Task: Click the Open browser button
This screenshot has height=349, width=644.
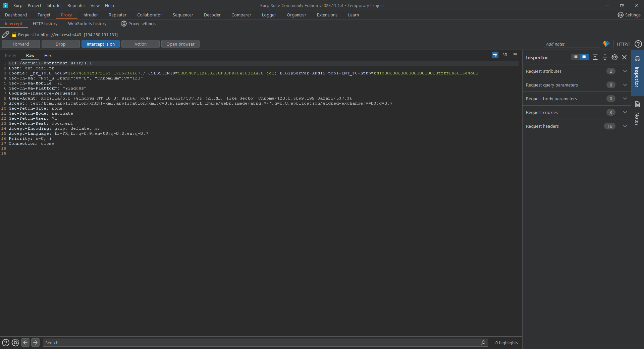Action: pyautogui.click(x=180, y=44)
